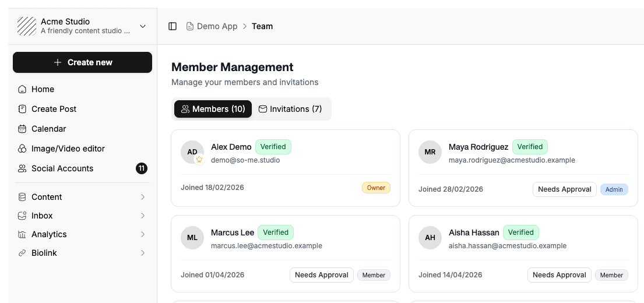This screenshot has width=644, height=303.
Task: Click the name Maya Rodriguez
Action: (478, 147)
